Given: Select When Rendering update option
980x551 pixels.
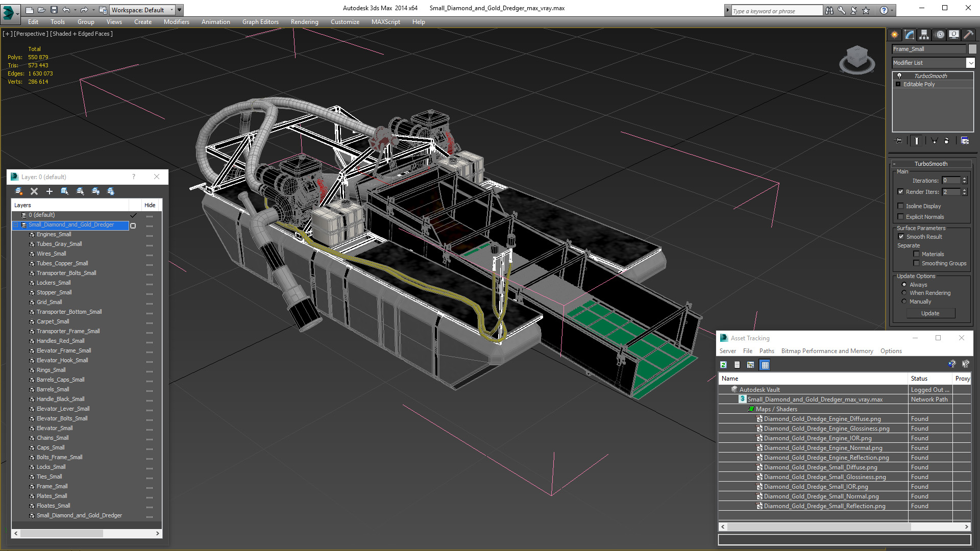Looking at the screenshot, I should point(904,293).
